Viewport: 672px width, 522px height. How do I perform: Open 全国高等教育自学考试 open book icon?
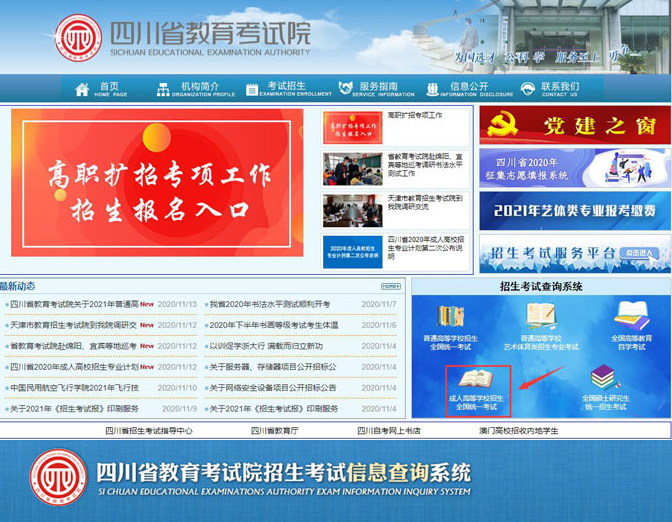(632, 315)
